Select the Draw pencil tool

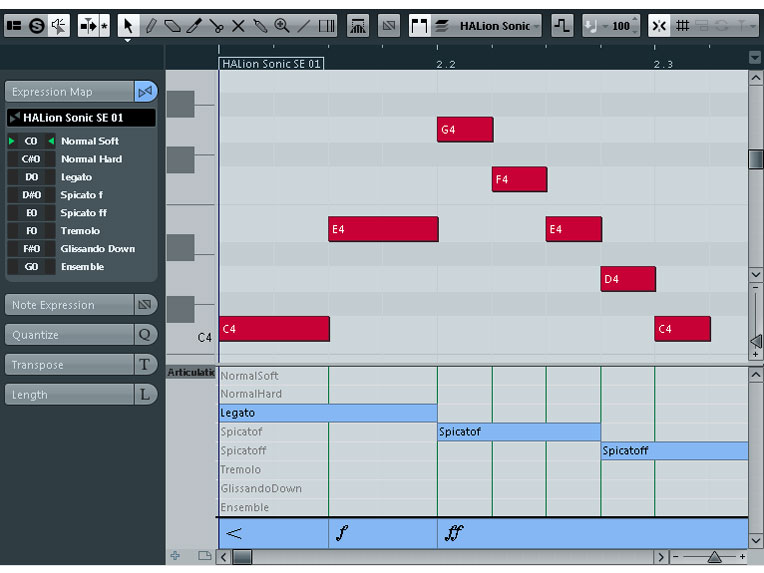(x=151, y=25)
